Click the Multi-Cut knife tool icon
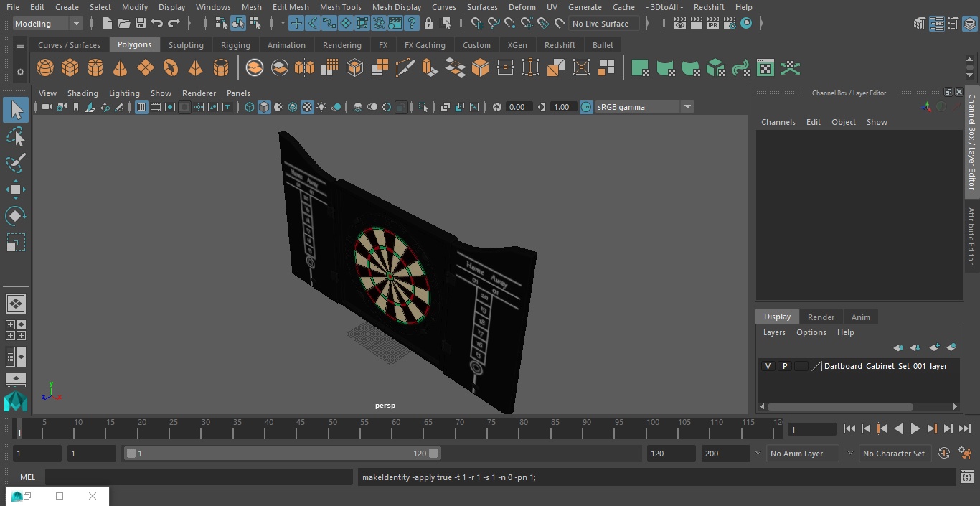This screenshot has width=980, height=506. coord(405,68)
